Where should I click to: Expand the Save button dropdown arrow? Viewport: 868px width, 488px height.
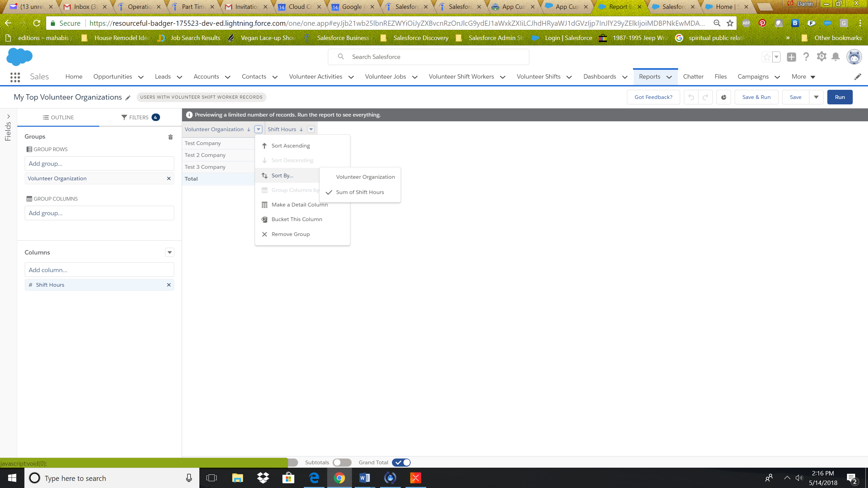tap(816, 97)
